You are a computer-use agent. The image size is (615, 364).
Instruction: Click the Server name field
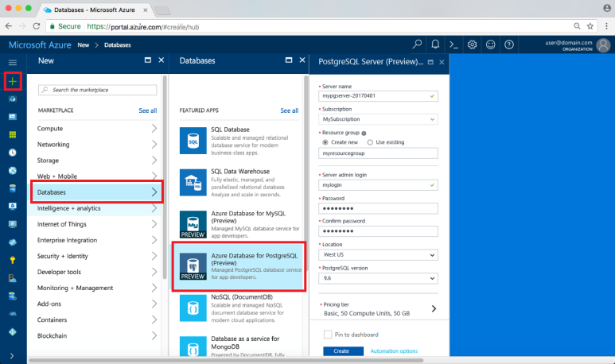tap(378, 96)
